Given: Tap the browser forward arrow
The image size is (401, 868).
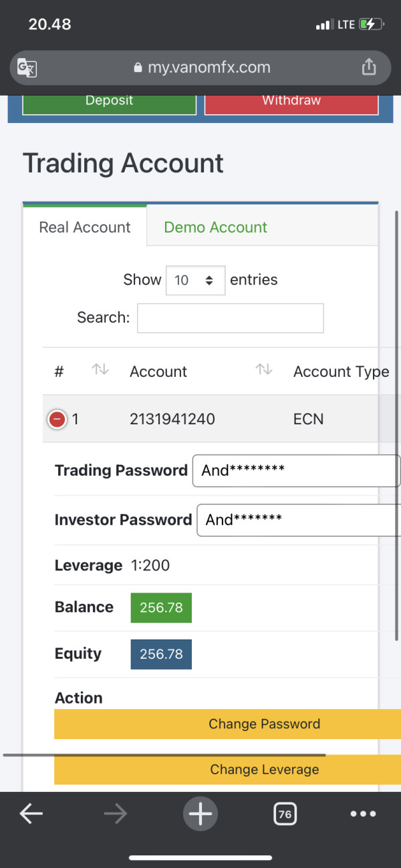Looking at the screenshot, I should coord(116,813).
